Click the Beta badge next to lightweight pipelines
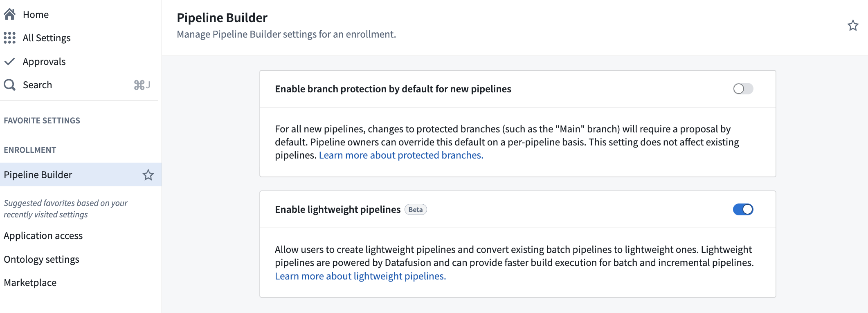This screenshot has height=313, width=868. [415, 210]
